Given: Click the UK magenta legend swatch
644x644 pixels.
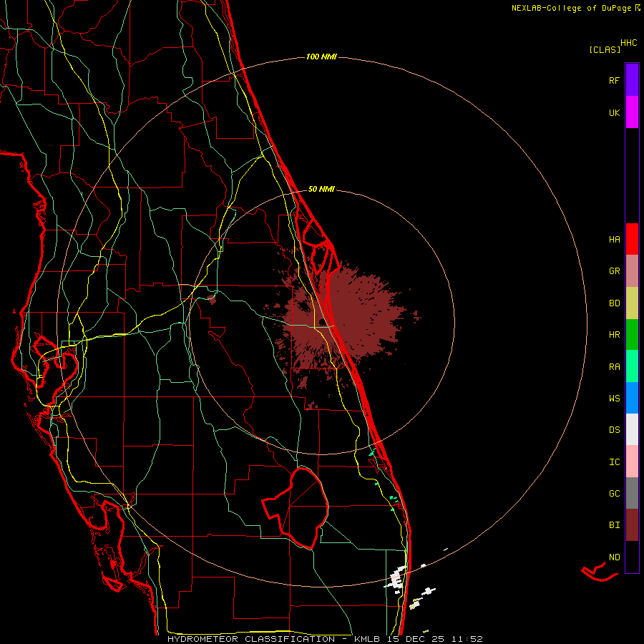Looking at the screenshot, I should click(x=632, y=112).
